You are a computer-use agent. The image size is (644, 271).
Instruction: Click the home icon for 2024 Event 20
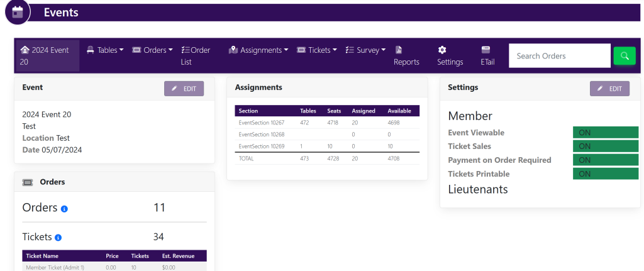click(25, 50)
